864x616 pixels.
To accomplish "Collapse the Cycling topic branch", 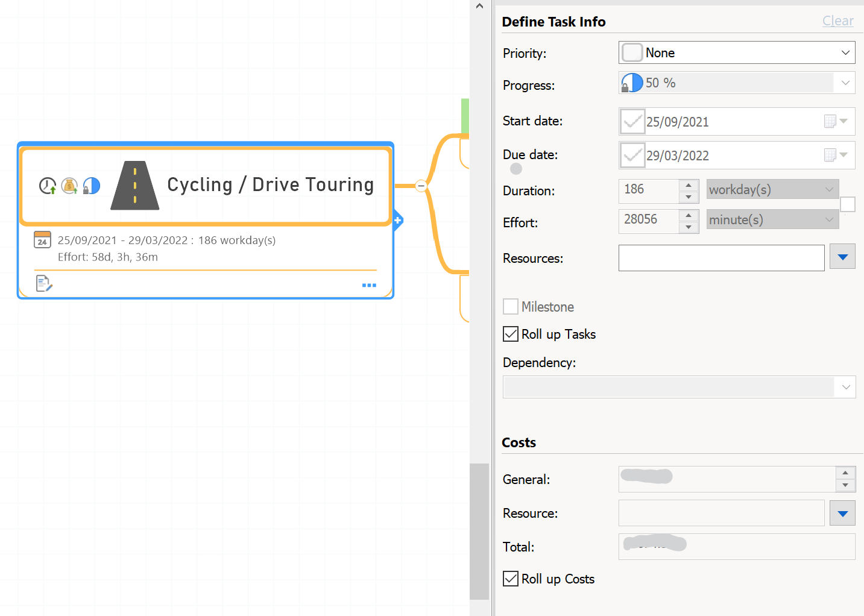I will point(421,186).
